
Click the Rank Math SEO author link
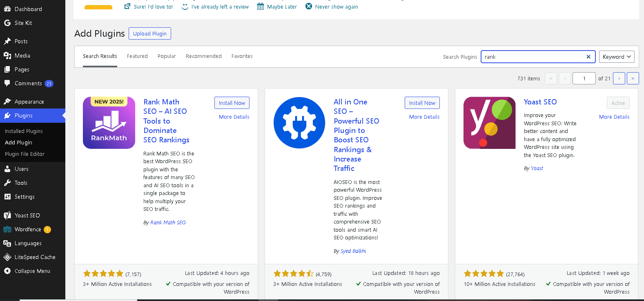click(x=168, y=222)
